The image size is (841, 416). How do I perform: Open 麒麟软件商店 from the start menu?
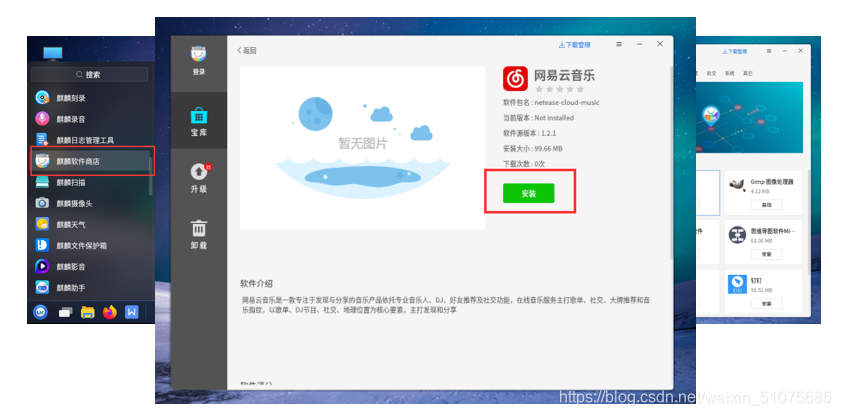tap(91, 161)
